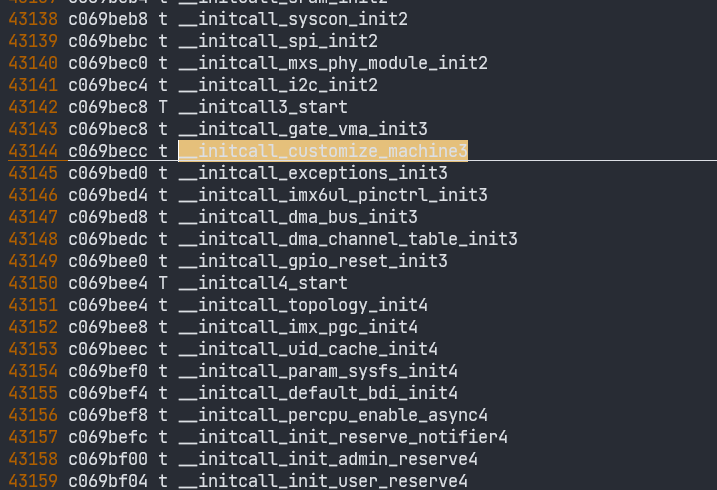Click the __initcall_exceptions_init3 symbol
717x490 pixels.
(x=313, y=173)
